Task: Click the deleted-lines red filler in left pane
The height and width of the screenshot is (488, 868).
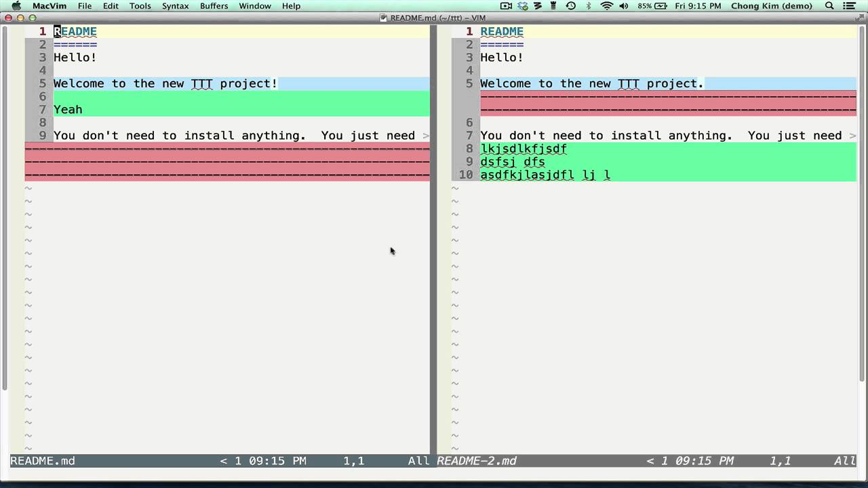Action: 227,162
